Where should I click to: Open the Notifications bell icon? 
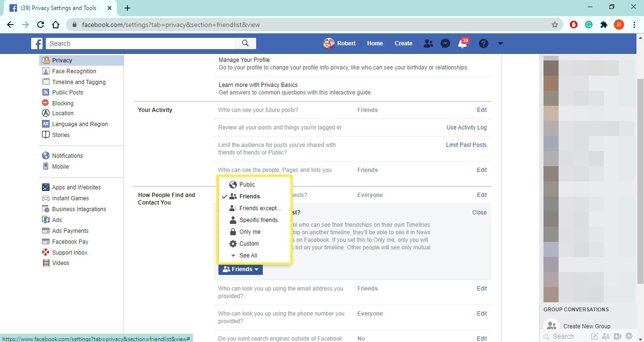tap(463, 43)
